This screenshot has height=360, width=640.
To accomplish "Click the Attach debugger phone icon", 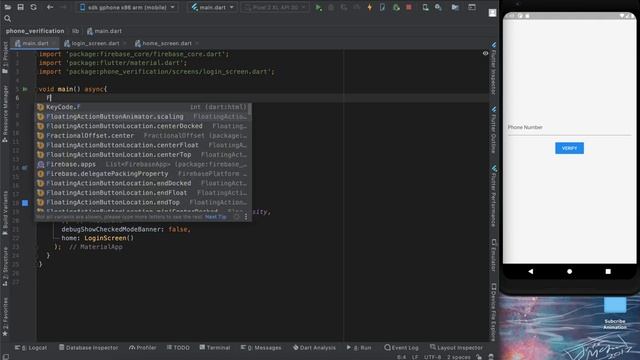I will [382, 7].
